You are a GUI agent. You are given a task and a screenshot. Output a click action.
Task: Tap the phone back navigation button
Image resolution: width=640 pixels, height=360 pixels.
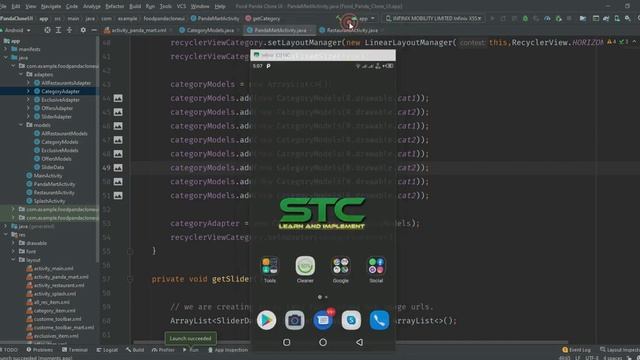tap(359, 342)
